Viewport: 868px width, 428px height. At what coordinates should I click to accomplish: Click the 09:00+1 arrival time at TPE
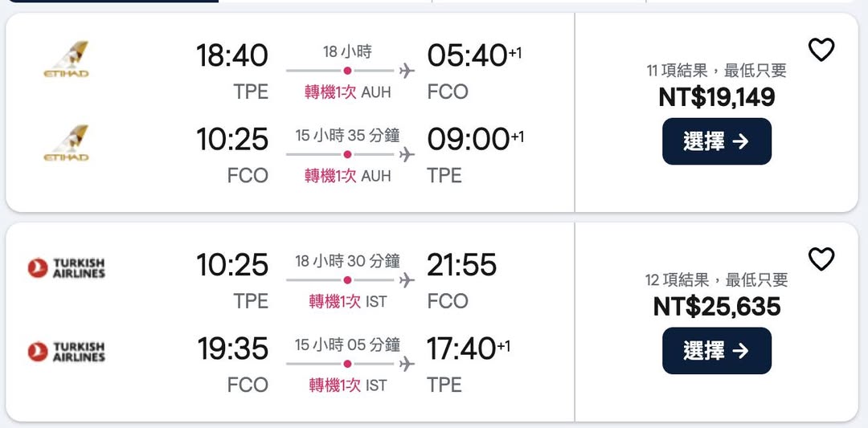tap(474, 139)
